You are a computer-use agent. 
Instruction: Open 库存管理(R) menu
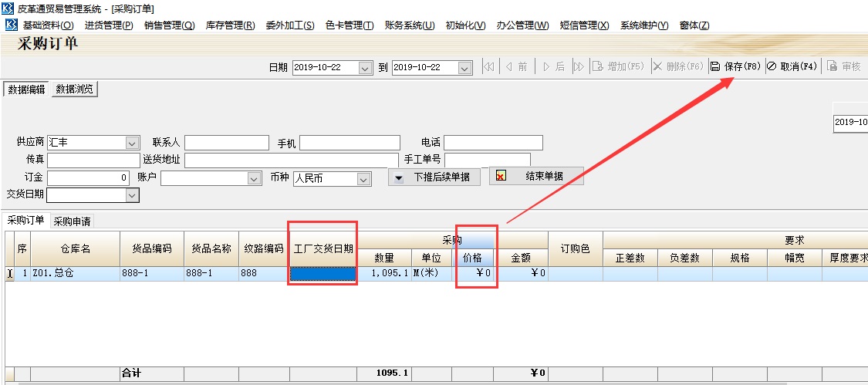point(230,25)
